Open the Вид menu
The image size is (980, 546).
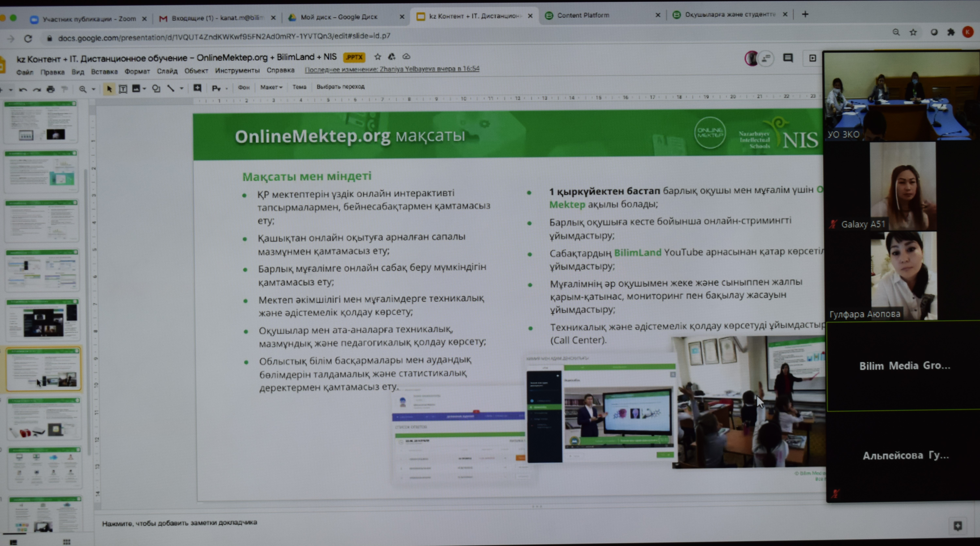click(78, 72)
